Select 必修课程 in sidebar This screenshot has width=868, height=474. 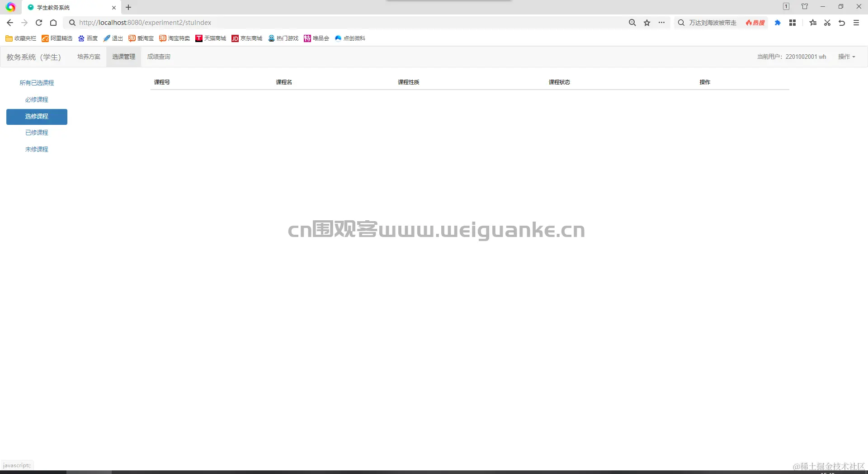(37, 100)
